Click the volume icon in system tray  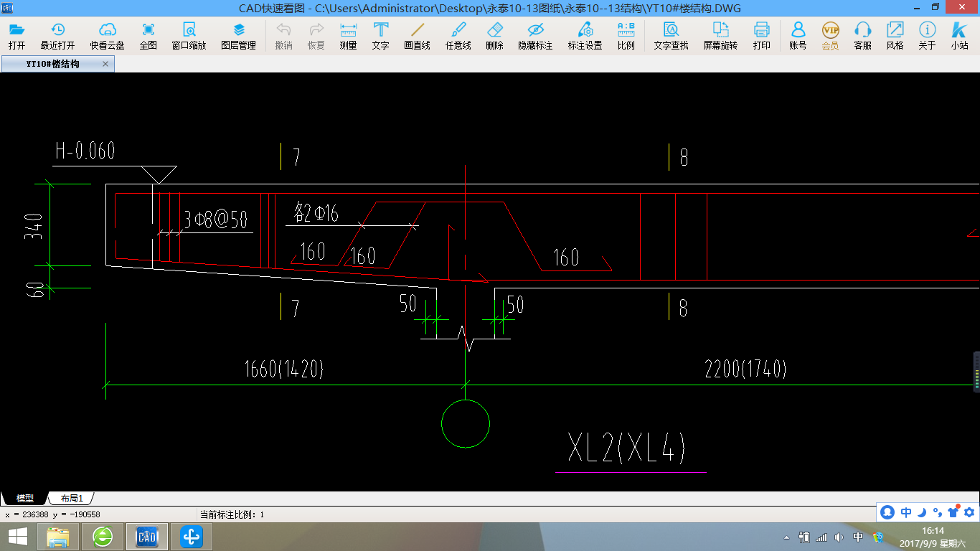click(839, 537)
